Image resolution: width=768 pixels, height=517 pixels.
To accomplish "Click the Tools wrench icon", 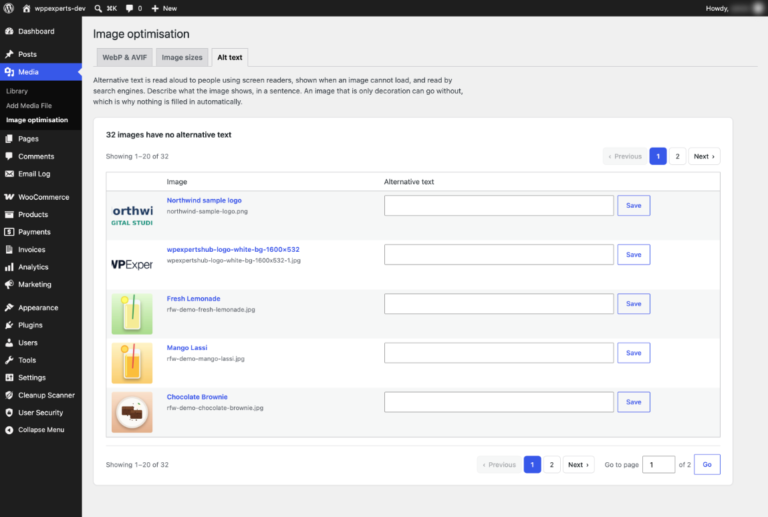I will [x=9, y=360].
